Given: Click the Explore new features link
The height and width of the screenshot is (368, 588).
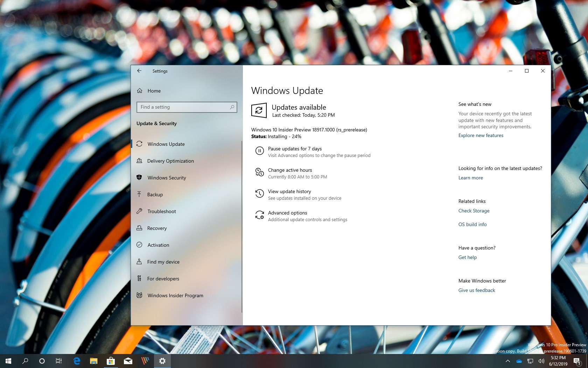Looking at the screenshot, I should click(481, 135).
